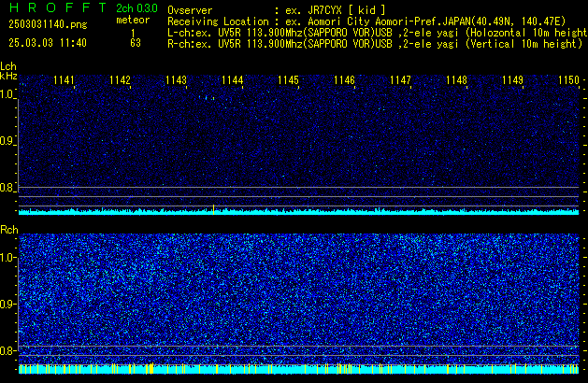The image size is (588, 383).
Task: Click the meteor count value 63
Action: 136,43
